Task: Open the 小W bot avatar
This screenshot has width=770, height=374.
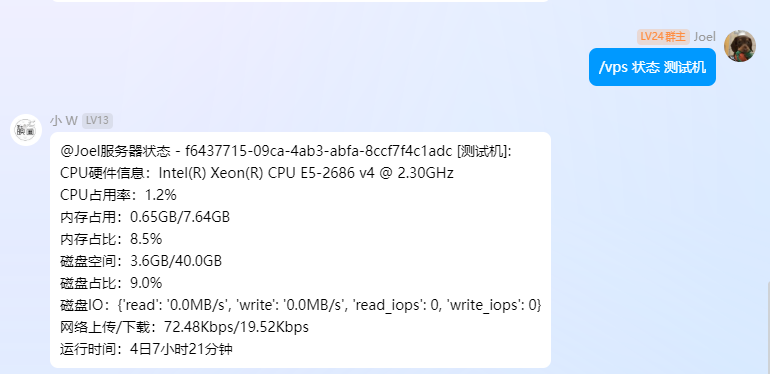Action: [x=26, y=130]
